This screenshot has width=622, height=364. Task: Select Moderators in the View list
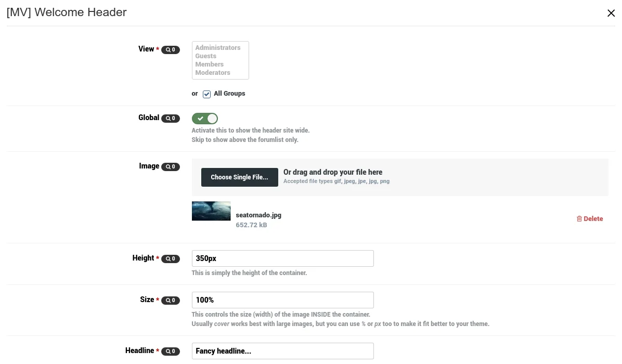pyautogui.click(x=213, y=73)
